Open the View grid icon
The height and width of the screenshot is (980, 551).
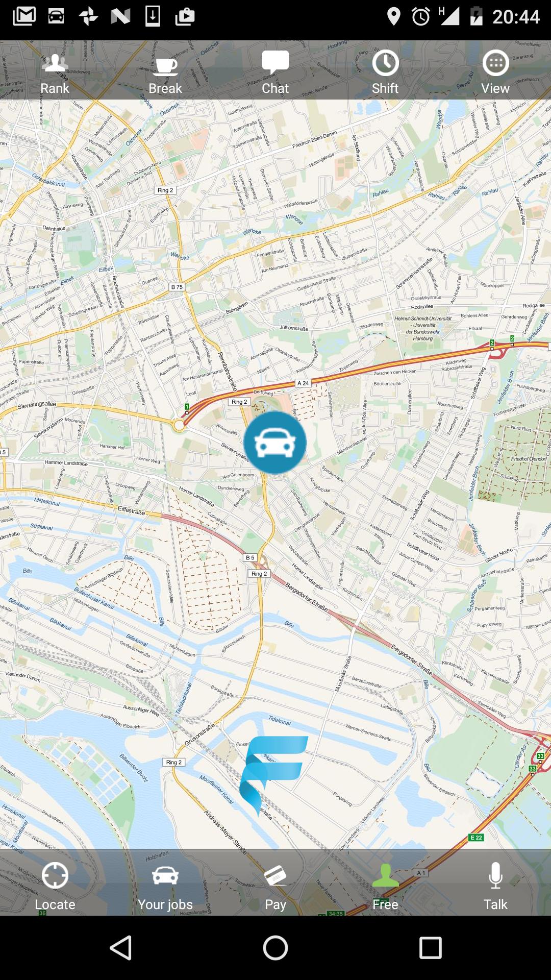(x=496, y=63)
